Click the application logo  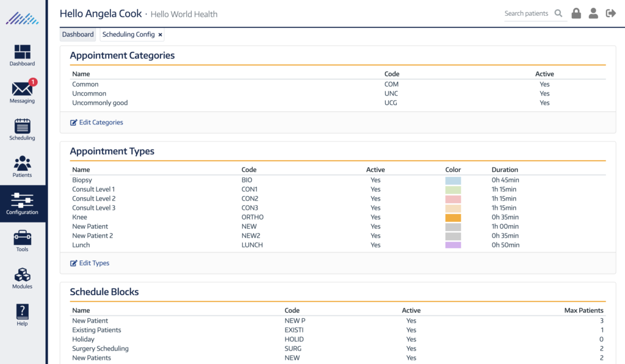pyautogui.click(x=23, y=19)
